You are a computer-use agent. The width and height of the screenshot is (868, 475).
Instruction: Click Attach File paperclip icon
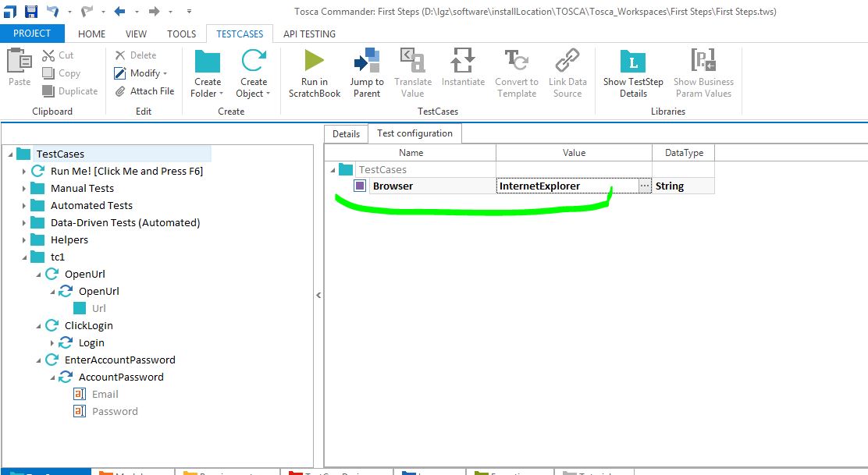[120, 91]
